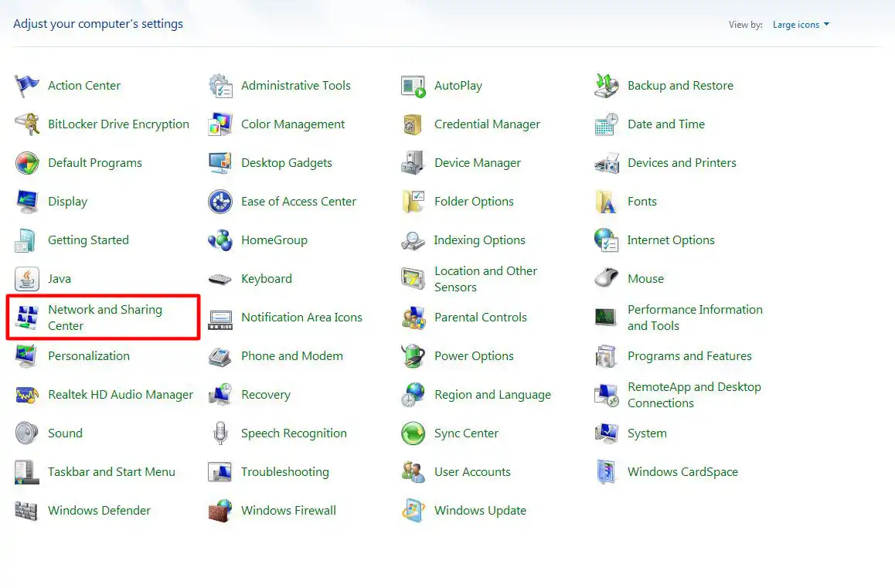895x588 pixels.
Task: Click the Realtek HD Audio Manager icon
Action: coord(27,395)
